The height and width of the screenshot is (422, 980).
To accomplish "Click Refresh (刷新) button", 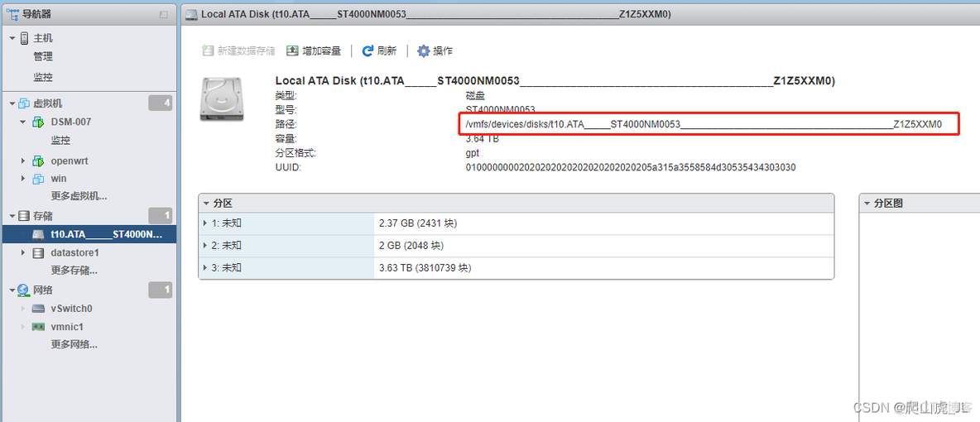I will (x=379, y=50).
